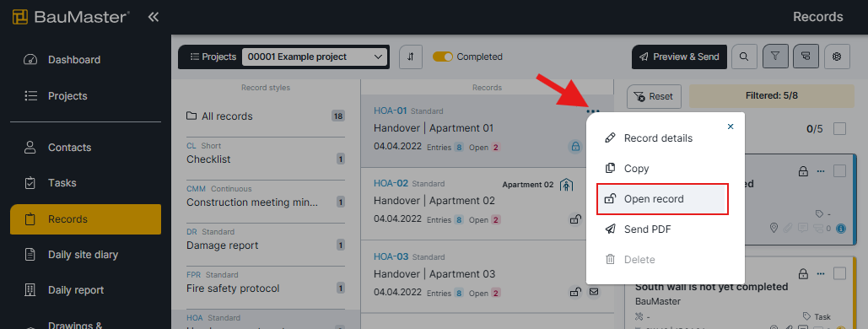Viewport: 868px width, 329px height.
Task: Check the select-all checkbox beside 0/5
Action: [x=840, y=129]
